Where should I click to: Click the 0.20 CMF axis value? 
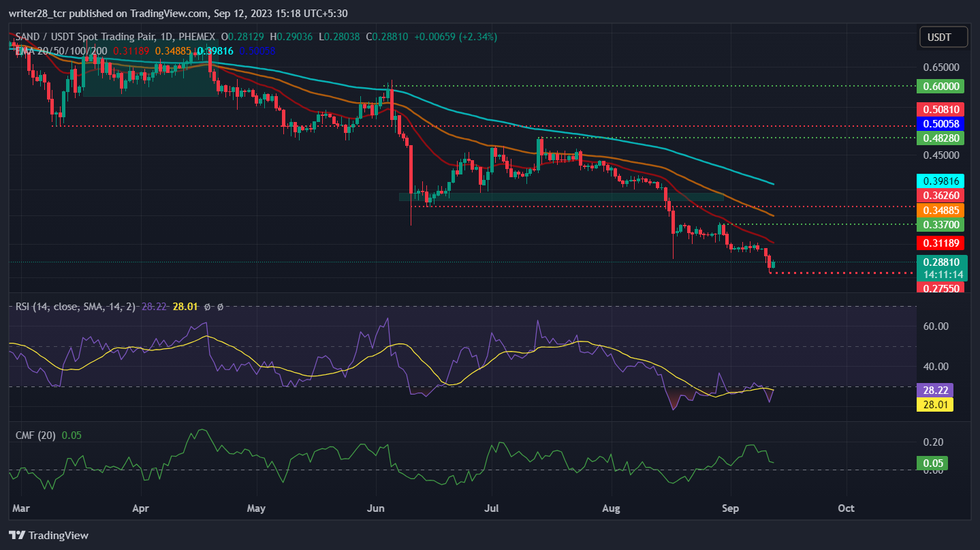[x=934, y=442]
